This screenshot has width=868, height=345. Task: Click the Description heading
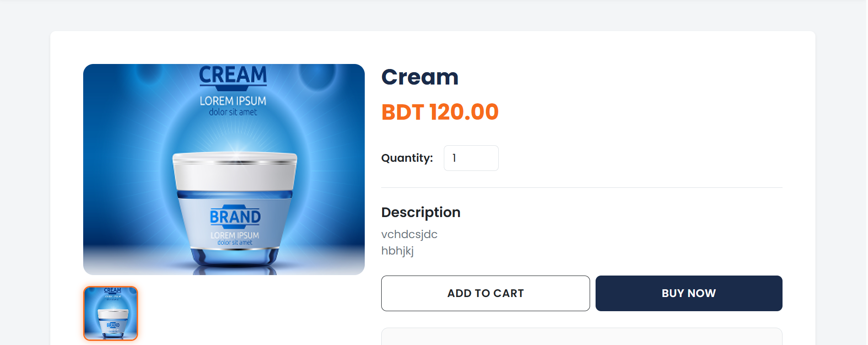click(421, 212)
